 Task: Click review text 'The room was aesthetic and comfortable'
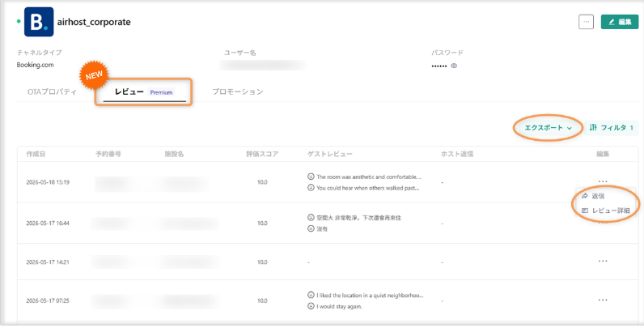pyautogui.click(x=369, y=177)
